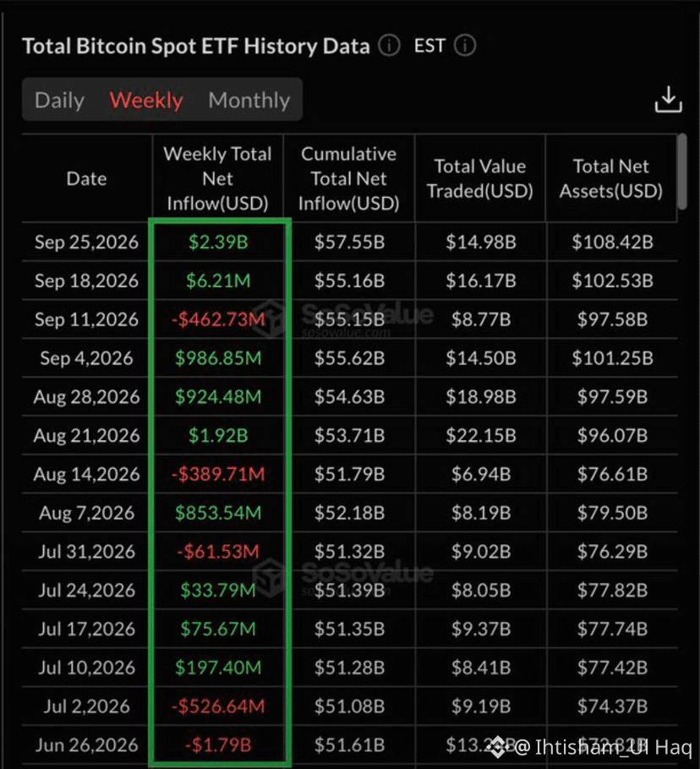The width and height of the screenshot is (700, 769).
Task: Click the download data icon
Action: pos(668,100)
